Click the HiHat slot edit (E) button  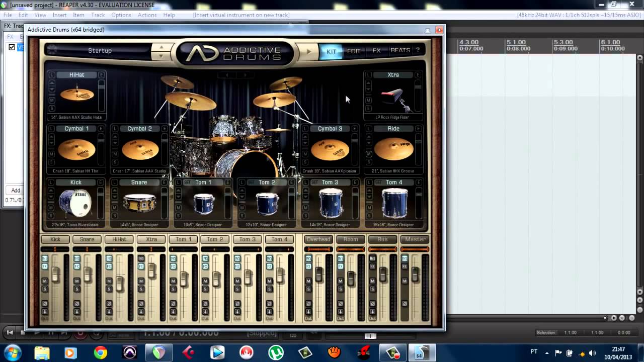(101, 75)
